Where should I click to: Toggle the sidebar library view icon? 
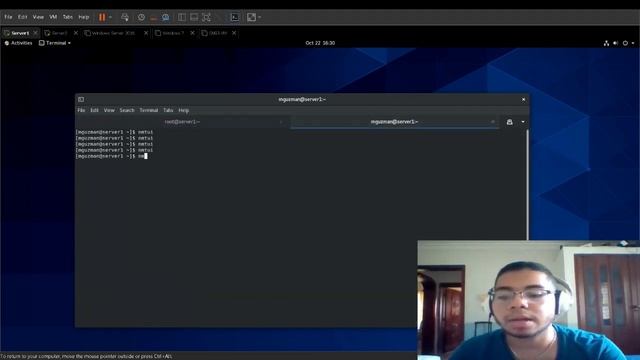coord(182,17)
